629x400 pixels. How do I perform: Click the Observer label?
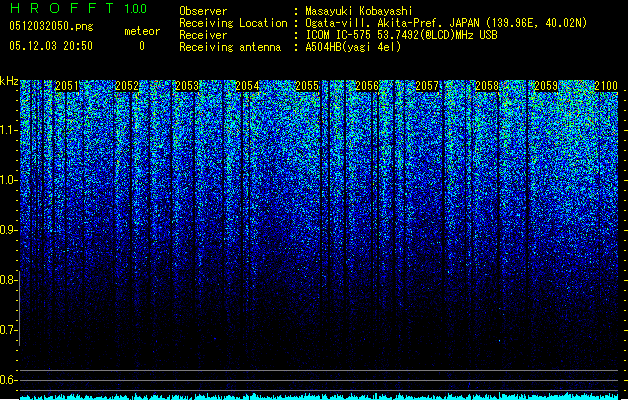[x=203, y=11]
